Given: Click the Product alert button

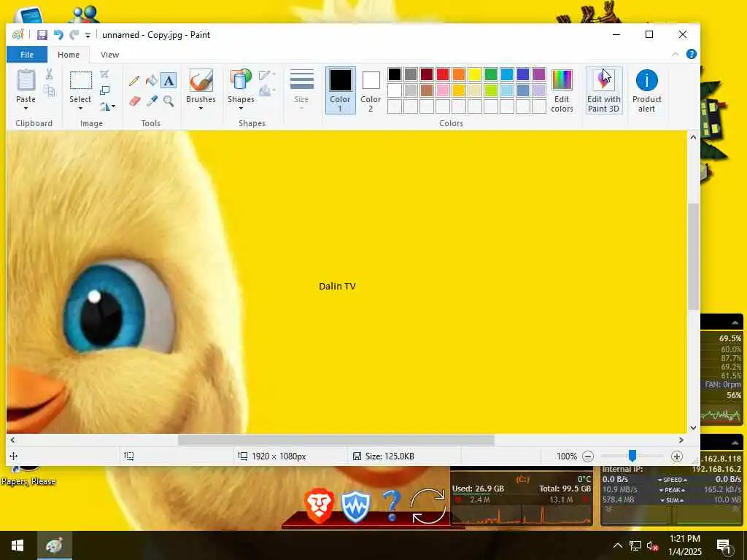Looking at the screenshot, I should coord(646,90).
